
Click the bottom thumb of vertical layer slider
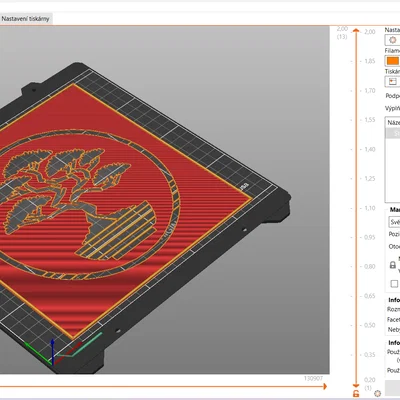point(356,385)
